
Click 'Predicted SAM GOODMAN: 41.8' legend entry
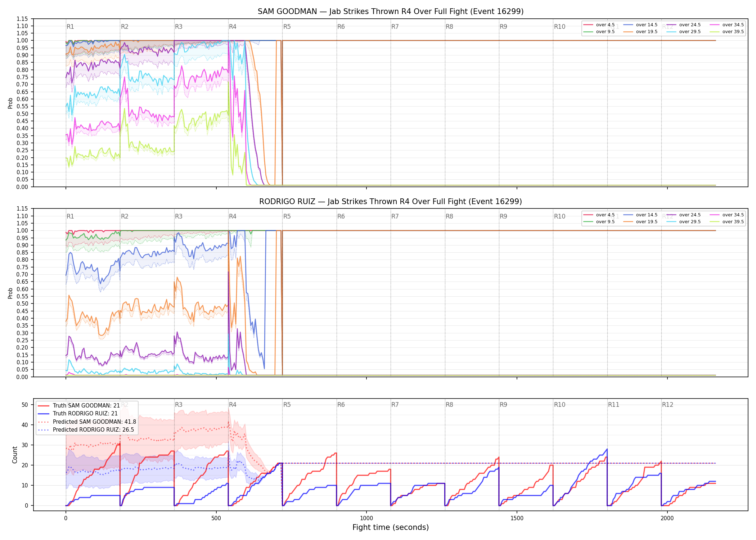pyautogui.click(x=87, y=422)
